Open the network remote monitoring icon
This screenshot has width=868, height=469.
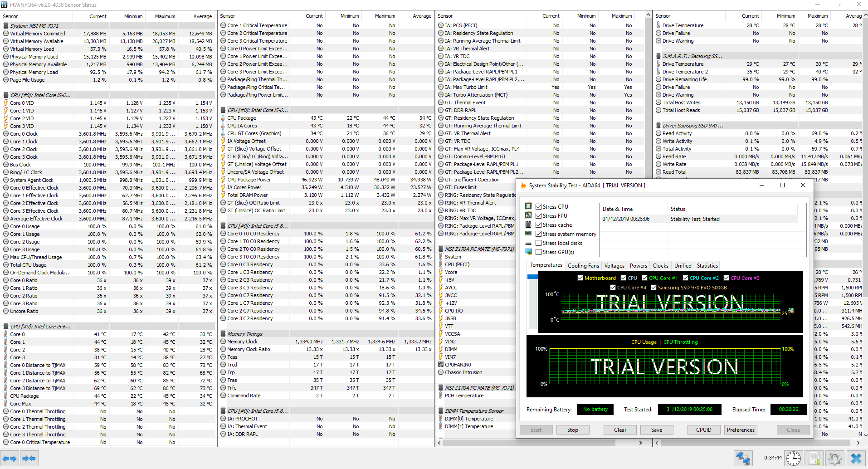[x=743, y=459]
